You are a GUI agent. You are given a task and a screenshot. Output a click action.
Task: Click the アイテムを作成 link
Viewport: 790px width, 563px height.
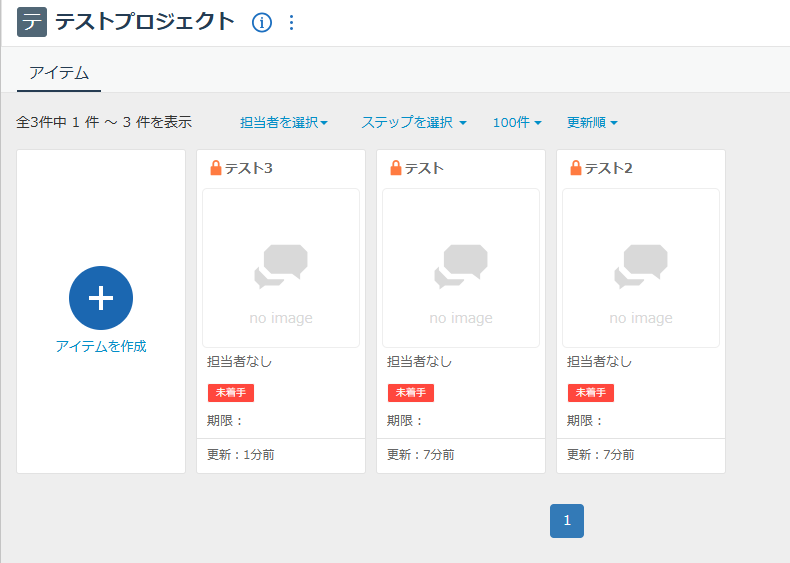[x=101, y=346]
